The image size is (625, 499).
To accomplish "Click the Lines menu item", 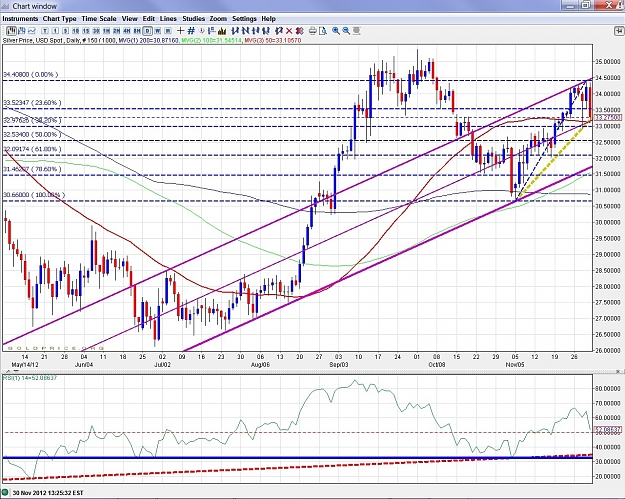I will (x=168, y=19).
